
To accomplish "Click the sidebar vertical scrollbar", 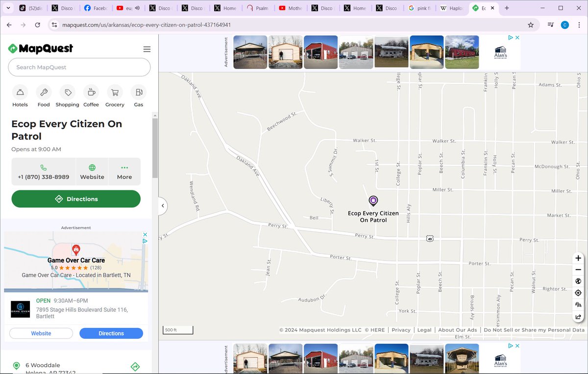I will (x=155, y=147).
